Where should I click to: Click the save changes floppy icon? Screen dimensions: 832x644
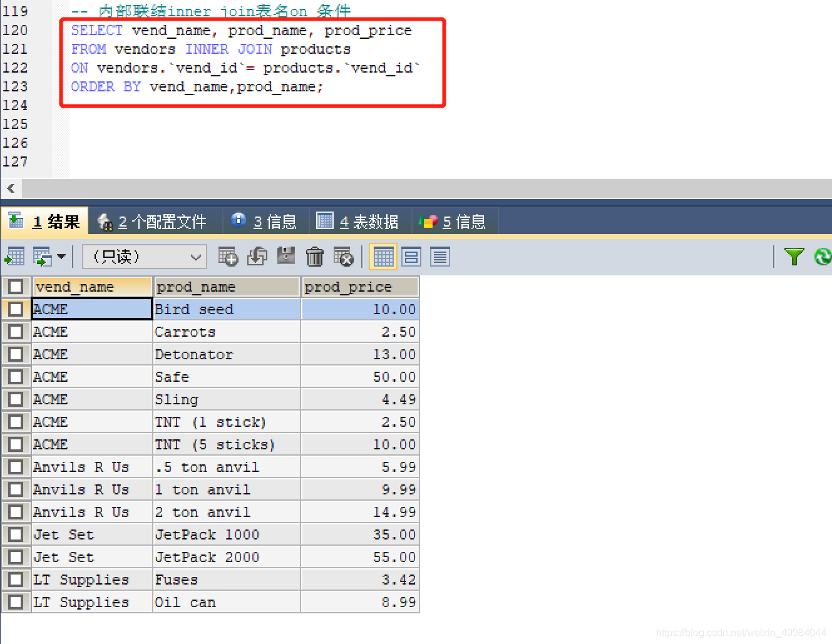(x=286, y=256)
